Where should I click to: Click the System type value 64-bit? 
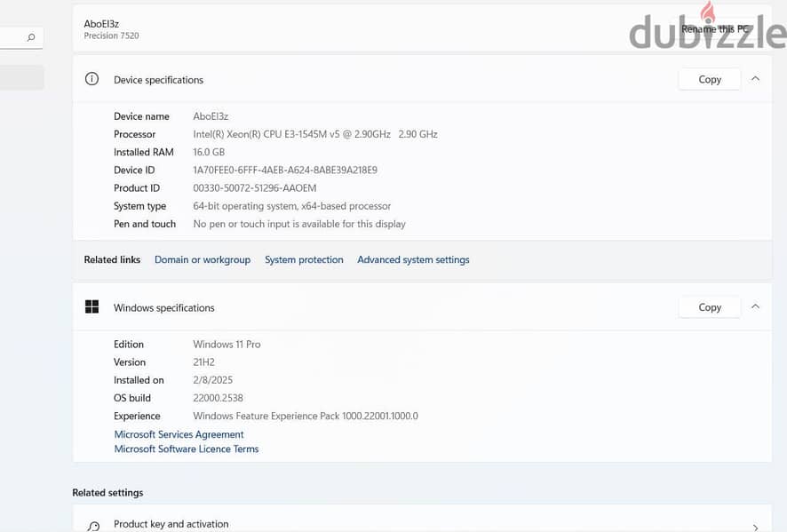click(291, 206)
